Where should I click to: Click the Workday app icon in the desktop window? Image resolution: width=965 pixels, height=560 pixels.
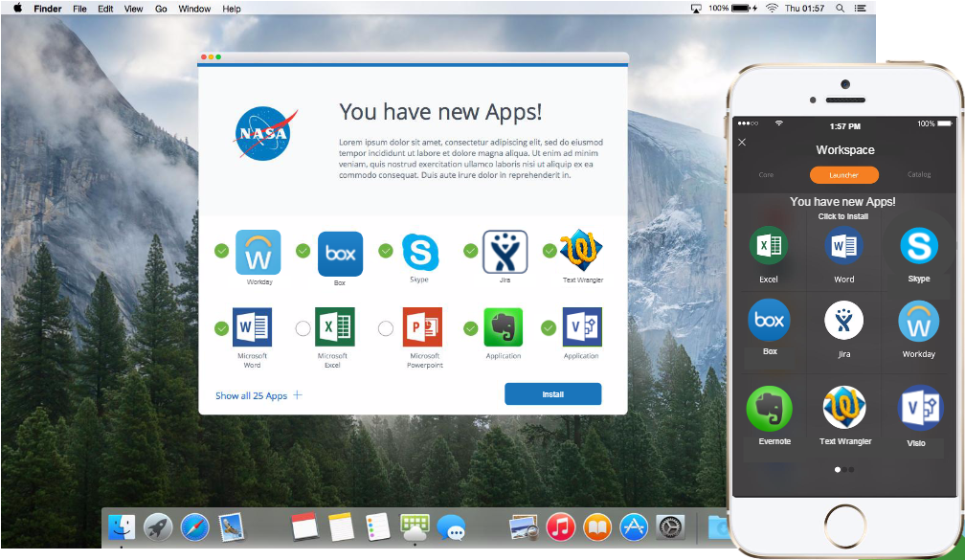point(258,253)
